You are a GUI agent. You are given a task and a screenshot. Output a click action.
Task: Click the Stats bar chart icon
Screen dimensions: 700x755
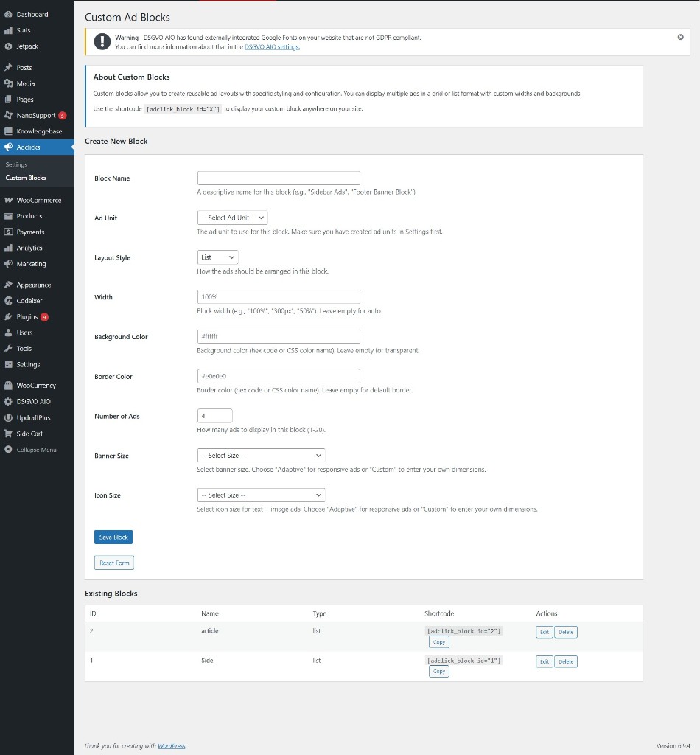[8, 30]
